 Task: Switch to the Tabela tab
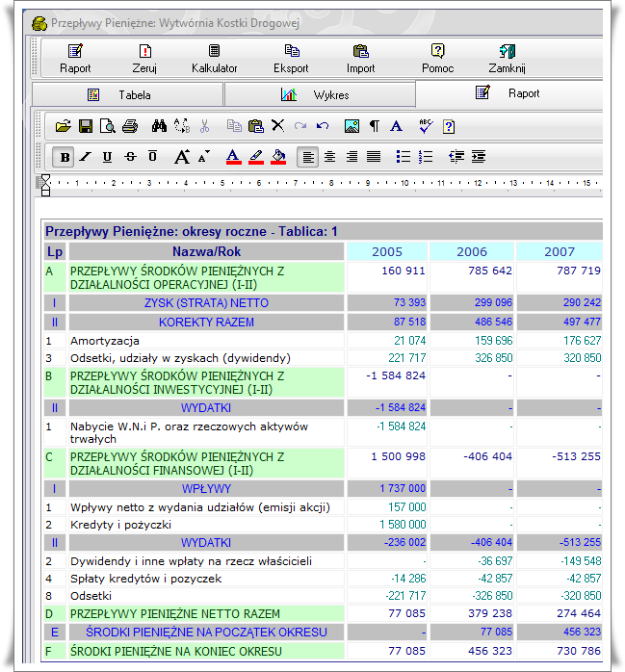tap(127, 94)
